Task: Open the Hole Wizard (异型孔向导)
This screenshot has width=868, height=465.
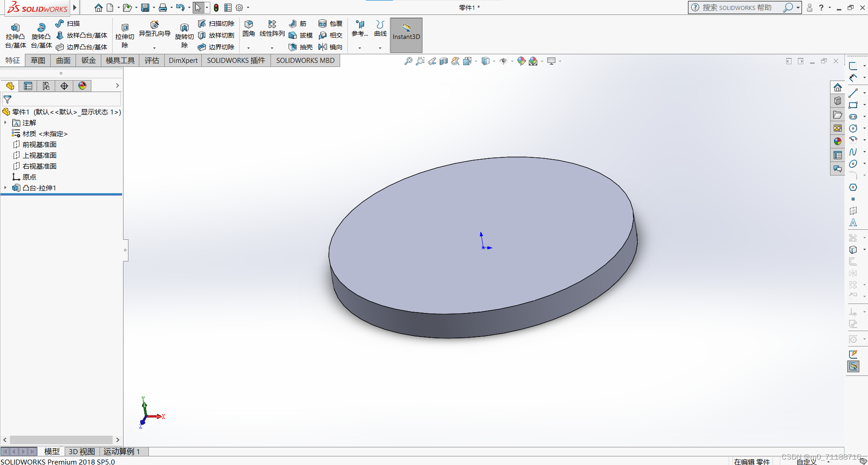Action: [155, 29]
